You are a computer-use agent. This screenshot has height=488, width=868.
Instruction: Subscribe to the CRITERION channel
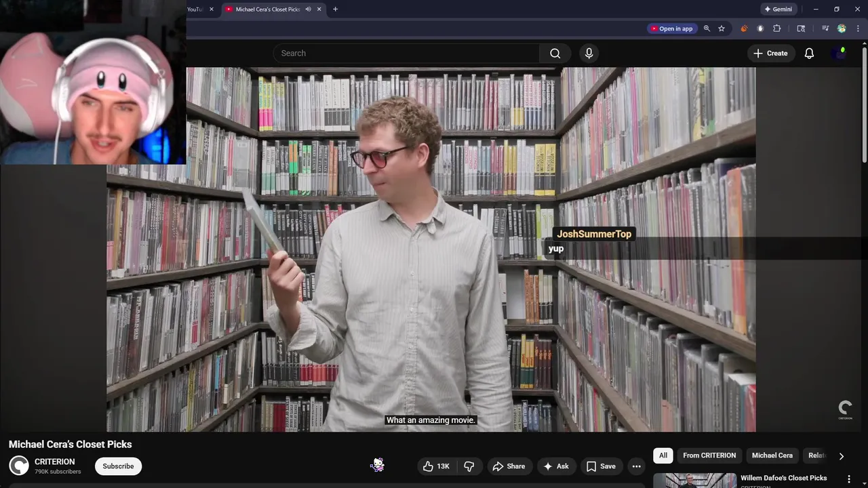click(x=118, y=466)
